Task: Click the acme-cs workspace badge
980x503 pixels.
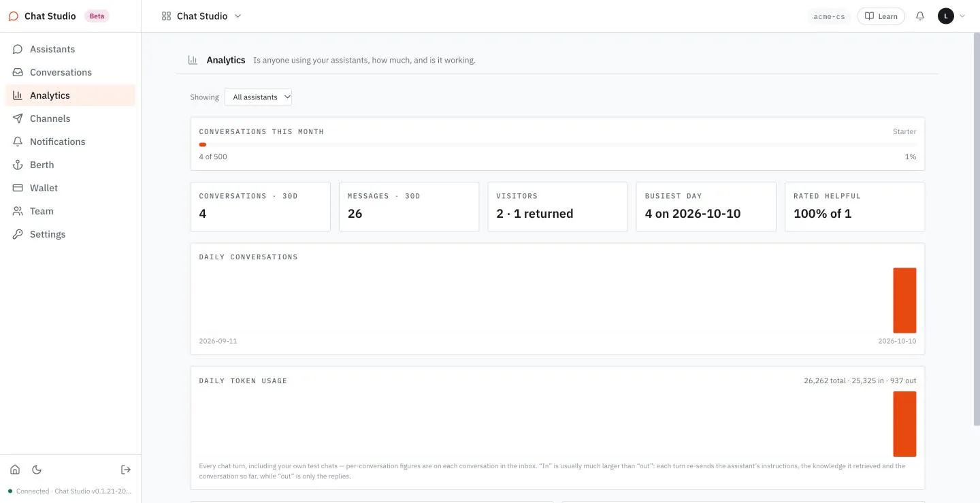Action: (829, 16)
